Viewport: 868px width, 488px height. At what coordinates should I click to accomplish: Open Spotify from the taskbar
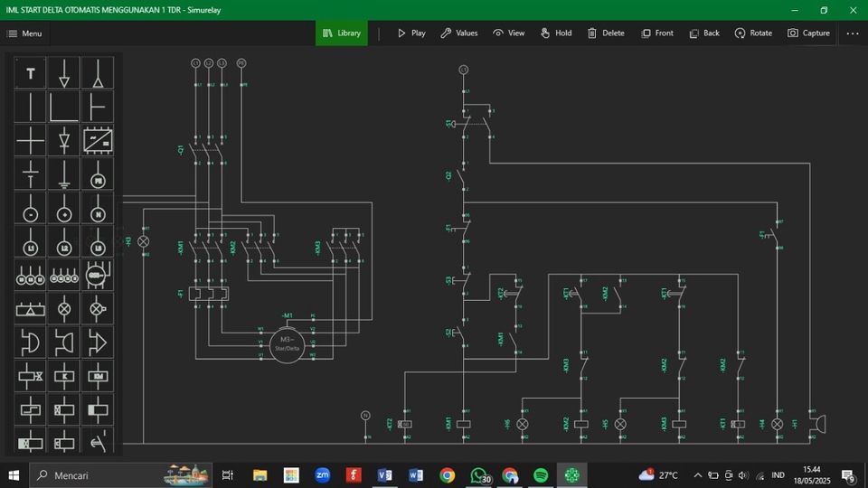click(541, 475)
